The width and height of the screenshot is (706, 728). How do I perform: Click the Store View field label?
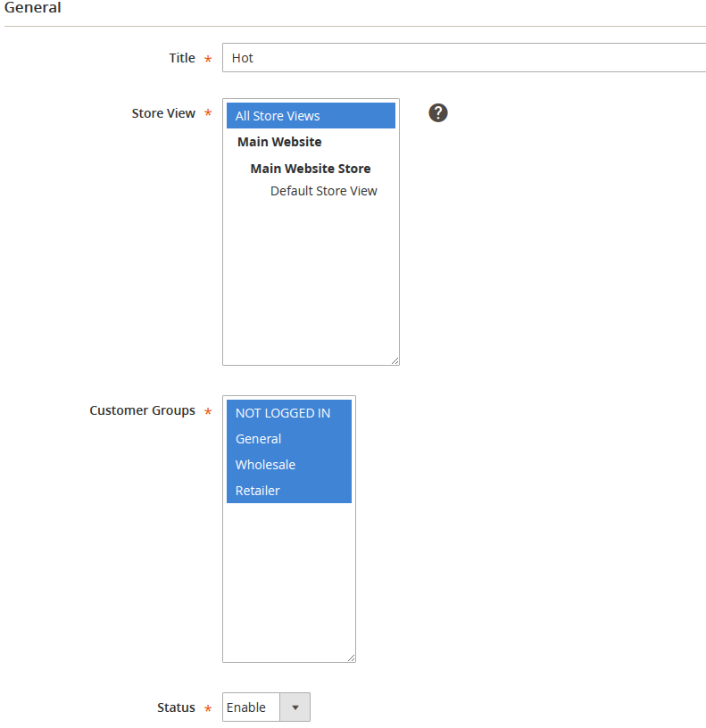(163, 113)
